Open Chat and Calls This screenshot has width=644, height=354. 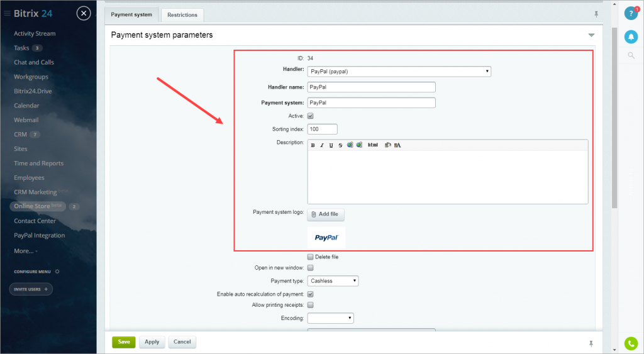click(x=34, y=62)
